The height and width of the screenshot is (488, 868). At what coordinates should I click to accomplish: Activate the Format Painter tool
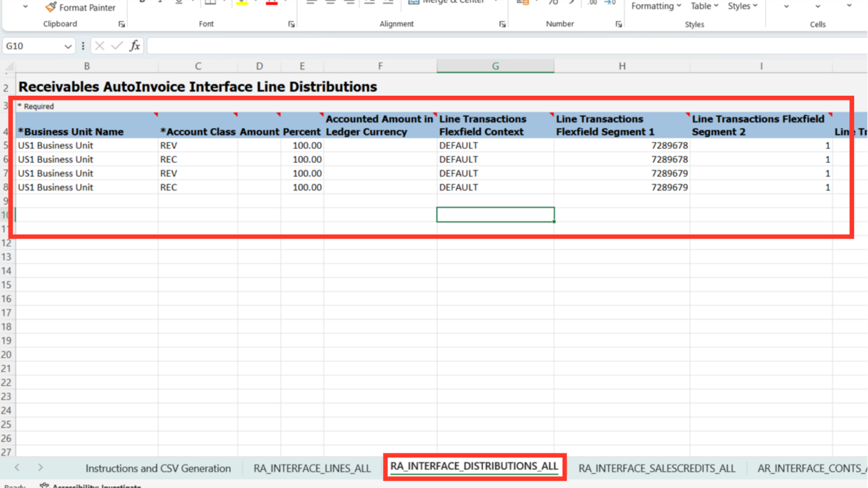coord(80,7)
